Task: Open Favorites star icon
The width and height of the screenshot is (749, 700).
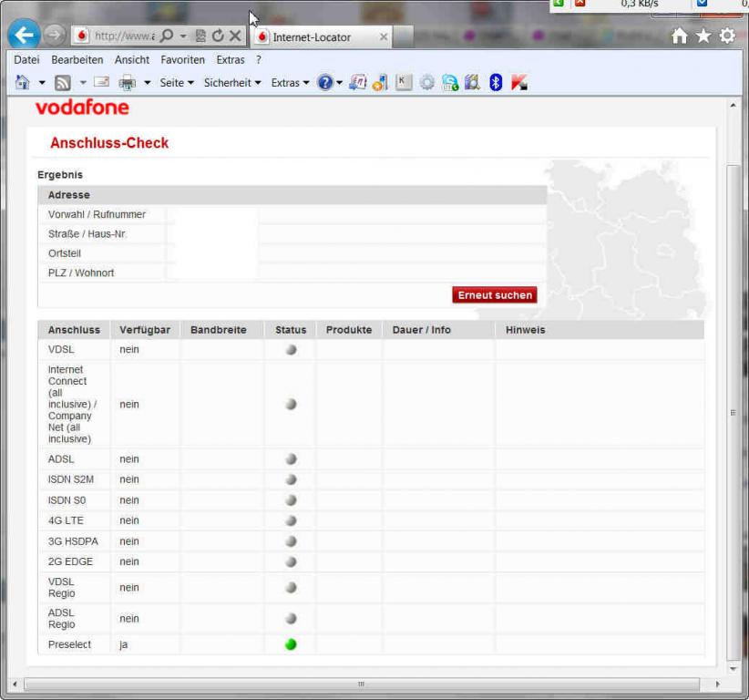Action: click(x=703, y=36)
